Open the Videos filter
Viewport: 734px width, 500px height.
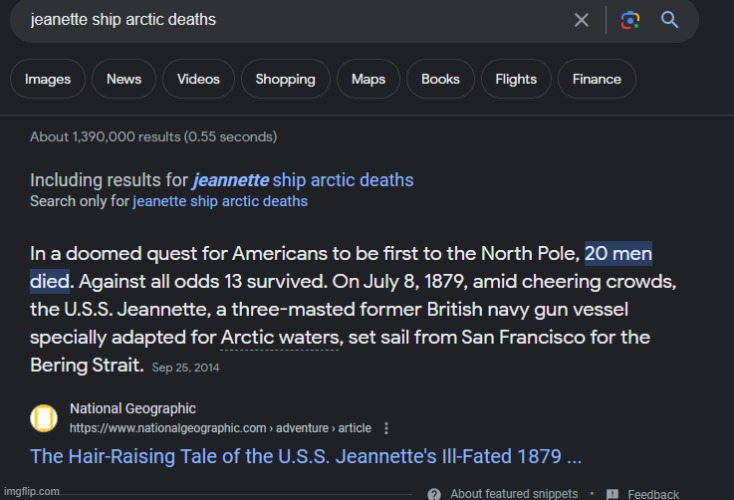(198, 79)
